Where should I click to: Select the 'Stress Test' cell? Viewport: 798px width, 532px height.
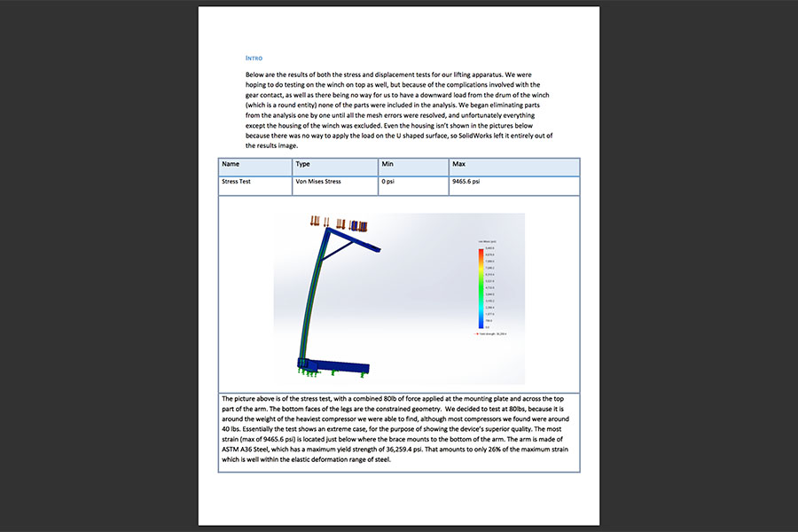255,186
